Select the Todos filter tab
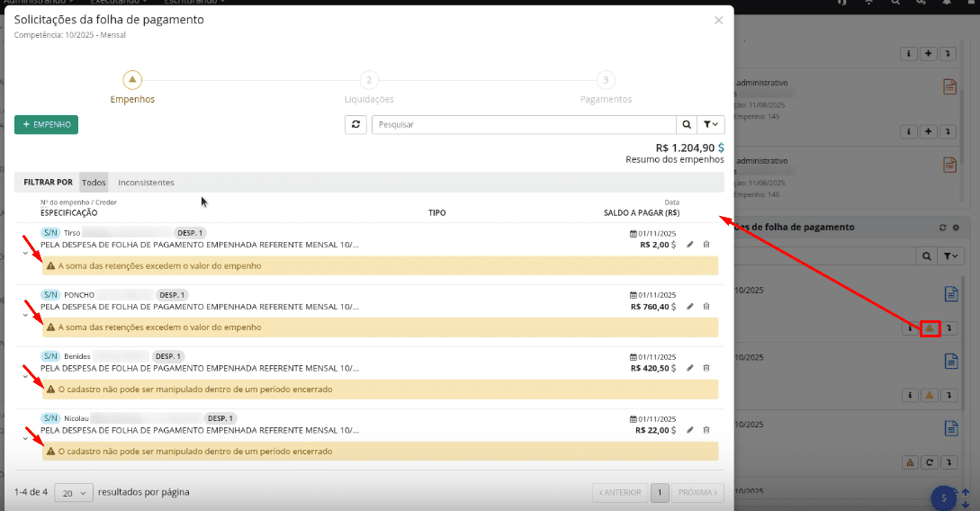Screen dimensions: 980x511 (94, 183)
